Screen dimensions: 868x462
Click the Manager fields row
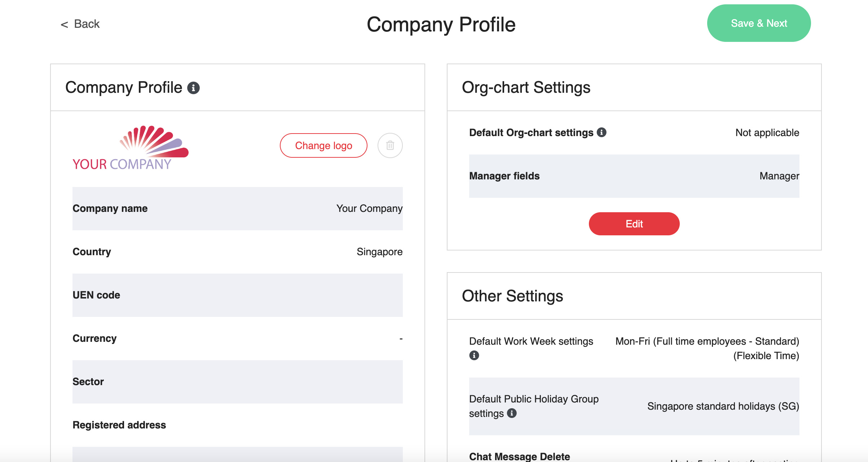pyautogui.click(x=634, y=176)
